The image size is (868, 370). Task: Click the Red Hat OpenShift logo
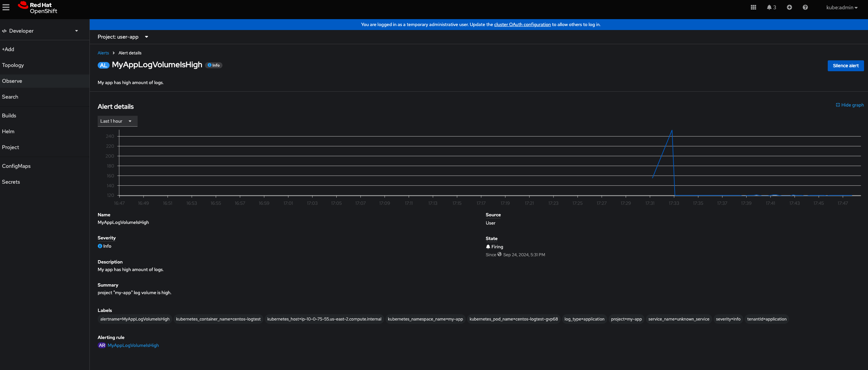pyautogui.click(x=37, y=7)
